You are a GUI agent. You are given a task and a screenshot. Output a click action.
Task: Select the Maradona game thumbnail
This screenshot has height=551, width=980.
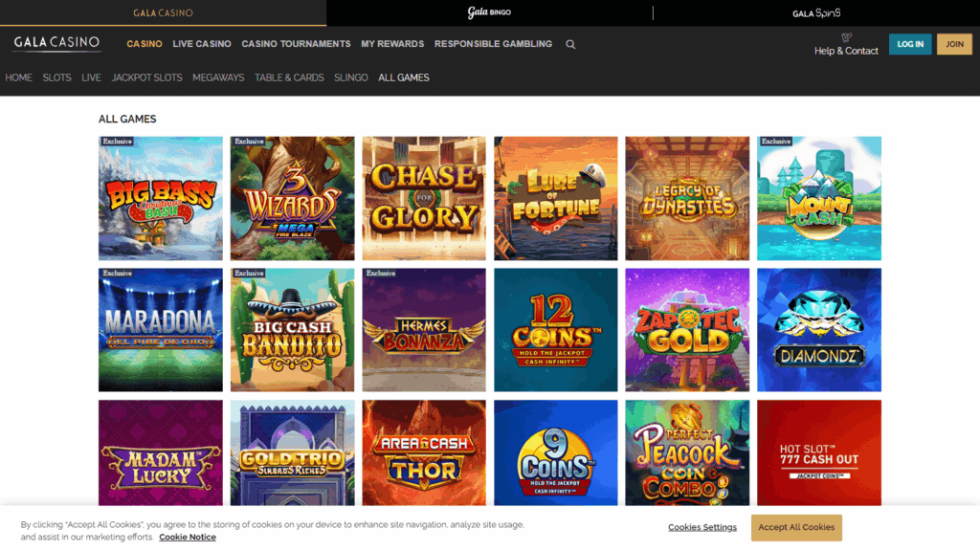point(161,330)
